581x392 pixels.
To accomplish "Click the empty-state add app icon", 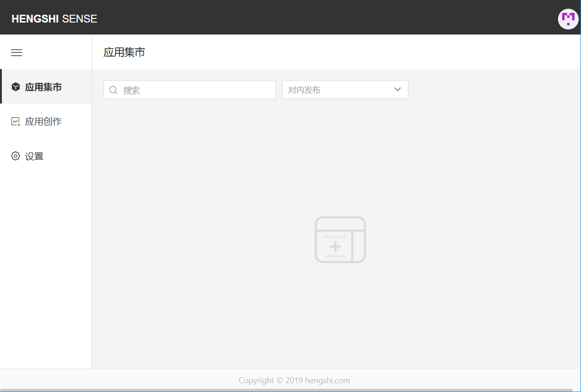I will (340, 240).
